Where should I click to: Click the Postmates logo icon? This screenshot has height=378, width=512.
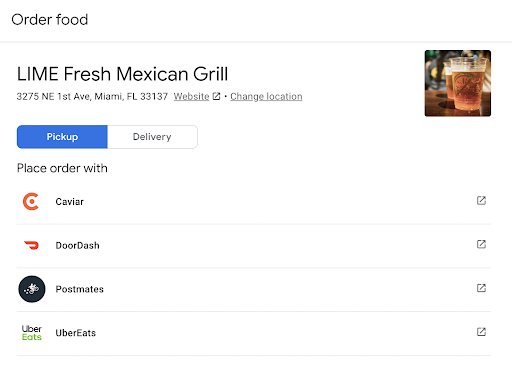[32, 289]
